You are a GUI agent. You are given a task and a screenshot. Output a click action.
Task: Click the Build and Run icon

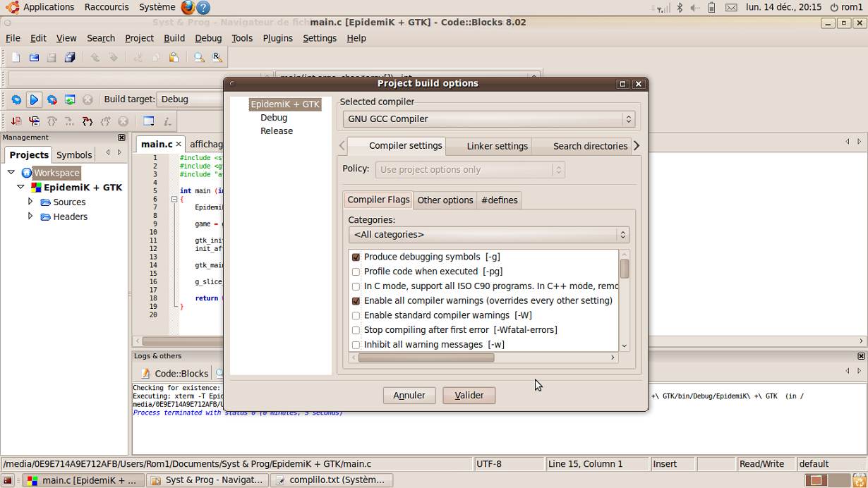(51, 99)
